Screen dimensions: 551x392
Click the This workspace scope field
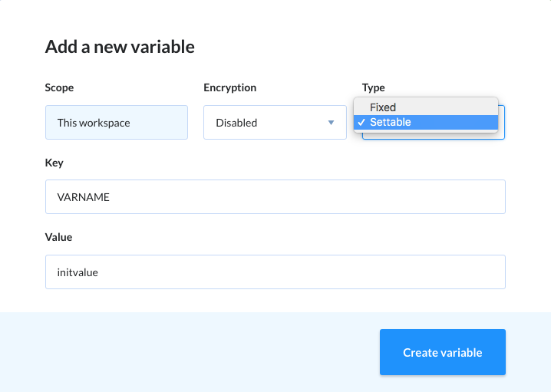point(117,122)
